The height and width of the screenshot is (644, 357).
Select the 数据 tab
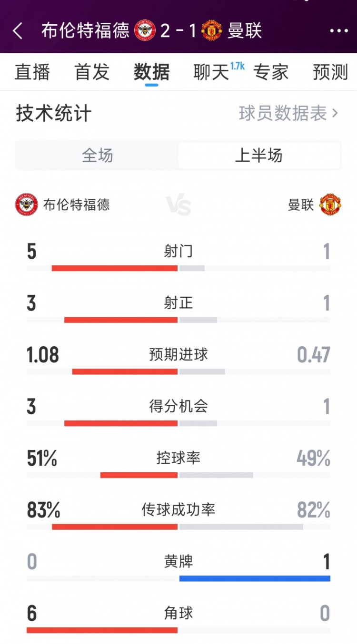(151, 72)
